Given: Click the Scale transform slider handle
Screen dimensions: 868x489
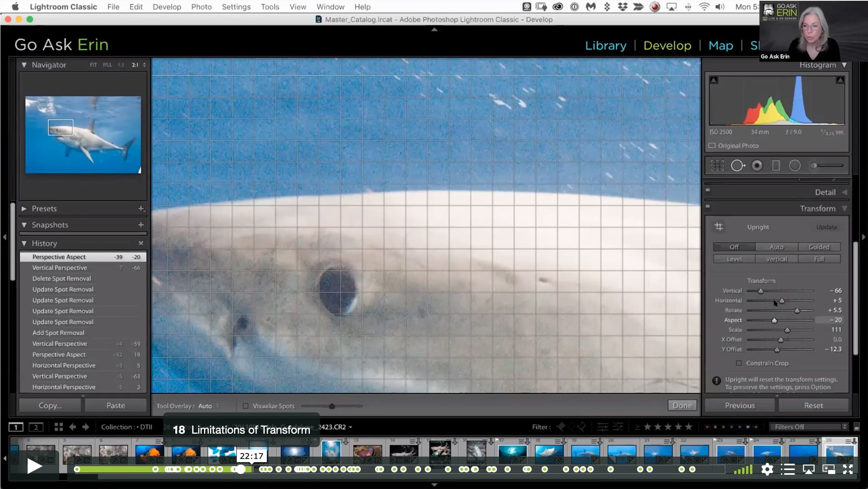Looking at the screenshot, I should pyautogui.click(x=787, y=330).
